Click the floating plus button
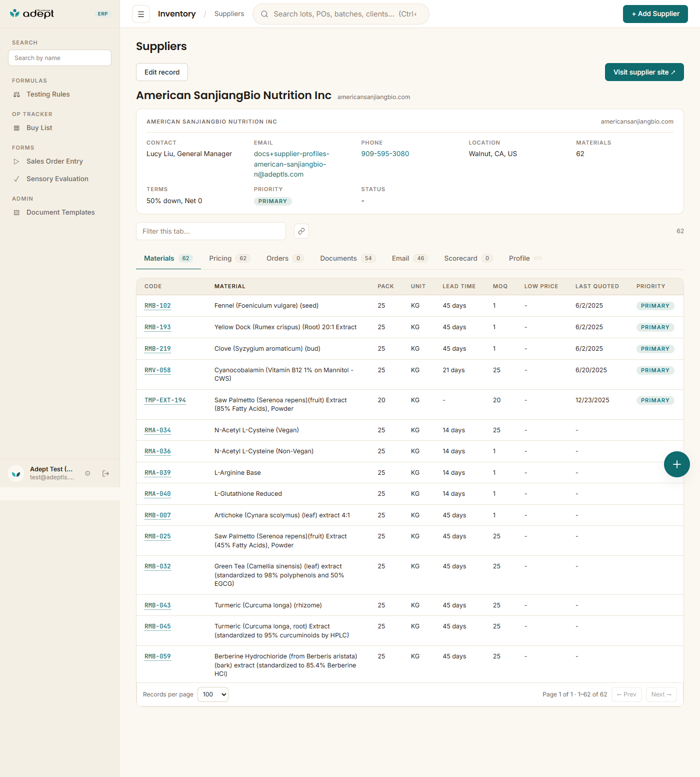Screen dimensions: 700x777 click(x=677, y=464)
